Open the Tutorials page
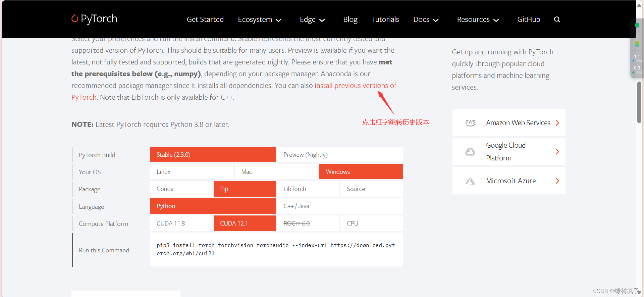 pyautogui.click(x=385, y=19)
